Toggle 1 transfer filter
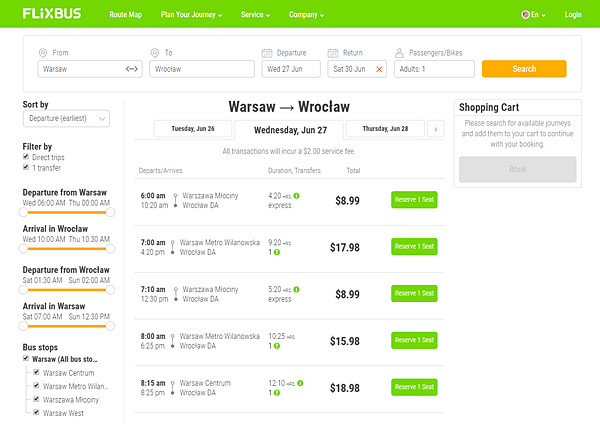Screen dimensions: 600x424 26,167
